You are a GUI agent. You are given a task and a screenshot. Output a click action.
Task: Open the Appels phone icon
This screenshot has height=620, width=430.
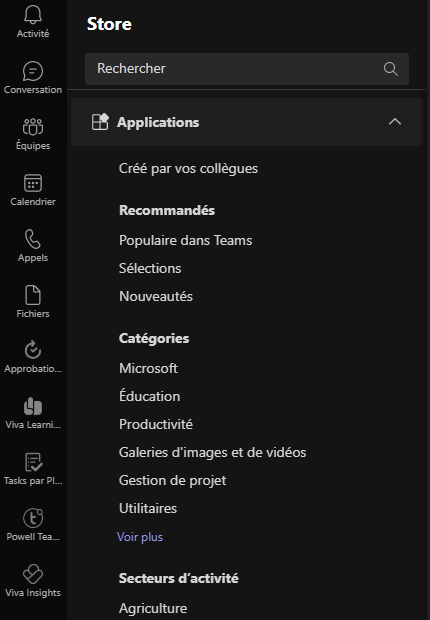(x=33, y=239)
